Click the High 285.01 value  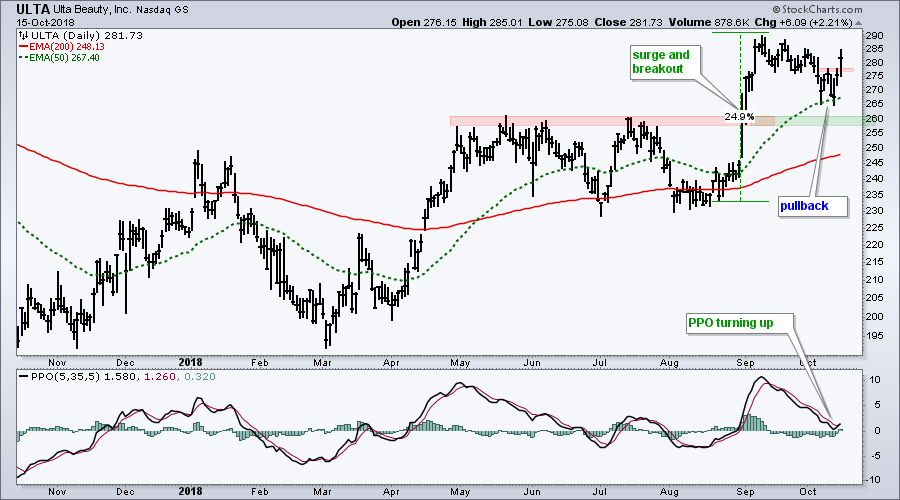[x=491, y=22]
